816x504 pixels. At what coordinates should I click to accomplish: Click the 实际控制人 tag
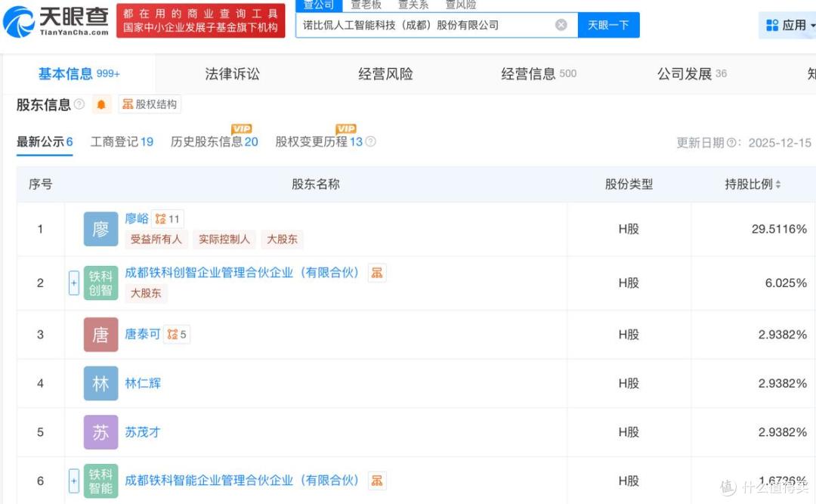pos(224,239)
